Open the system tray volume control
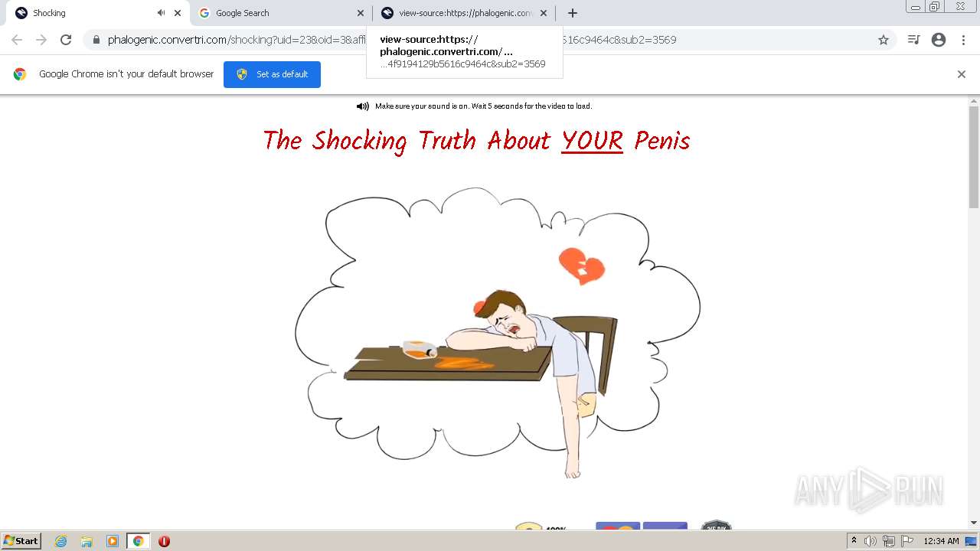 [871, 541]
